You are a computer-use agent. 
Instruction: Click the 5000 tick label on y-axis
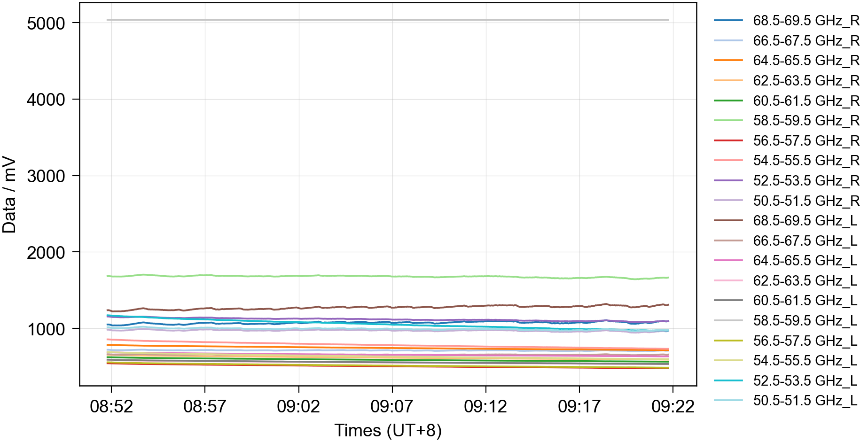point(46,23)
